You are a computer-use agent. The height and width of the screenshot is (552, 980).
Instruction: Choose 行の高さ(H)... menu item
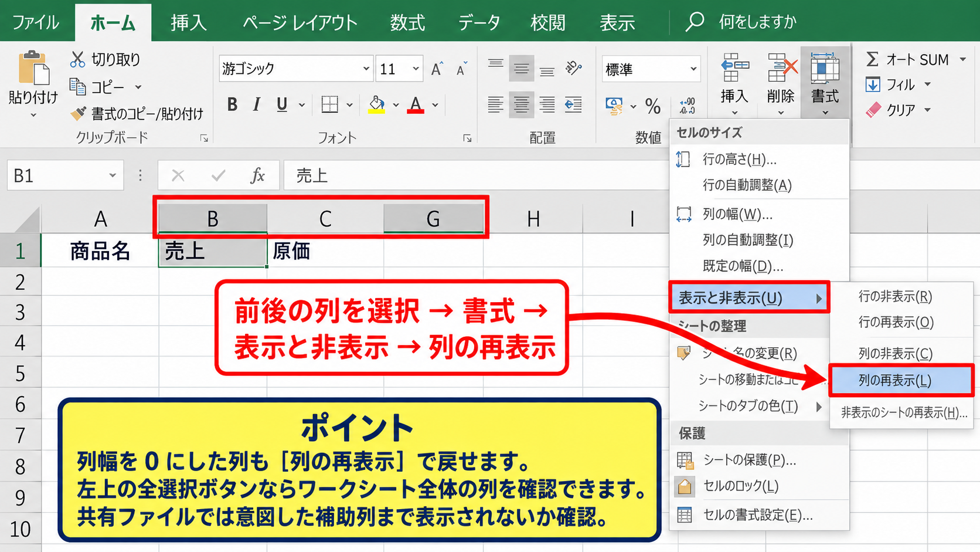759,159
